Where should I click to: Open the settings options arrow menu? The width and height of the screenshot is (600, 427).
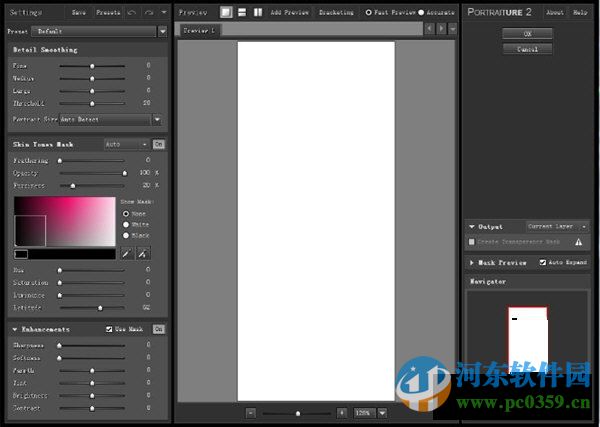pyautogui.click(x=164, y=12)
